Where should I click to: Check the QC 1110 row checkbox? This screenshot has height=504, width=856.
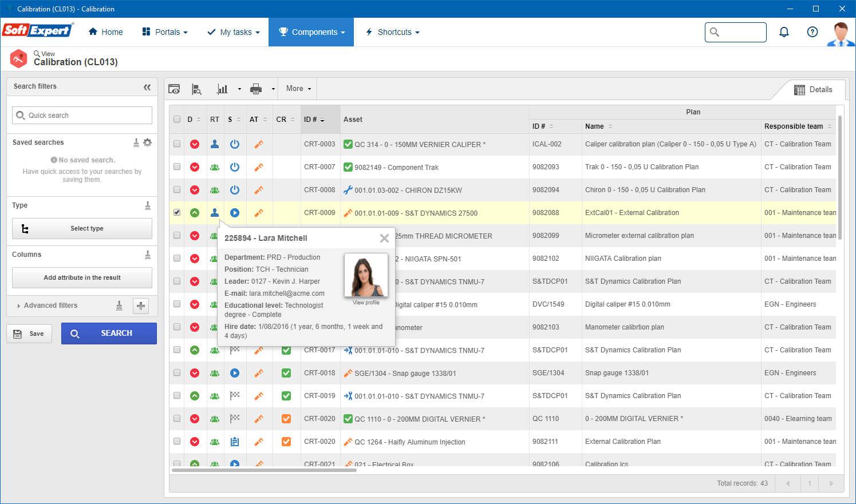point(177,419)
